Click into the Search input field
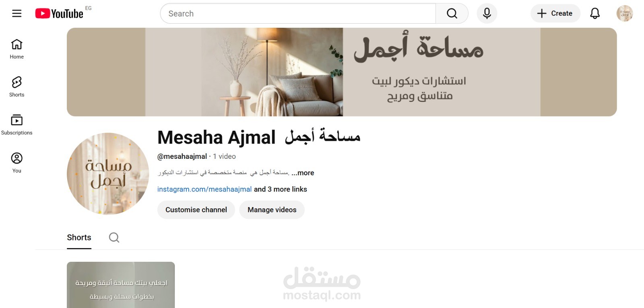This screenshot has height=308, width=644. coord(298,14)
